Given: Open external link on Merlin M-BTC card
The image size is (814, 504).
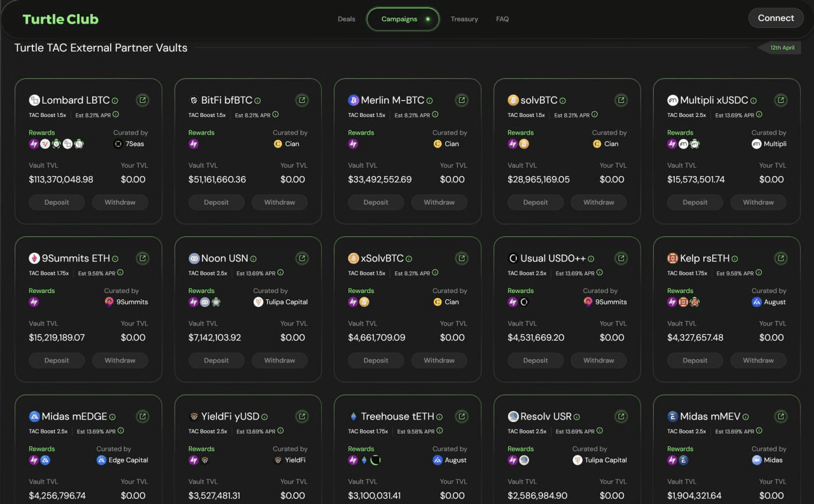Looking at the screenshot, I should 462,100.
